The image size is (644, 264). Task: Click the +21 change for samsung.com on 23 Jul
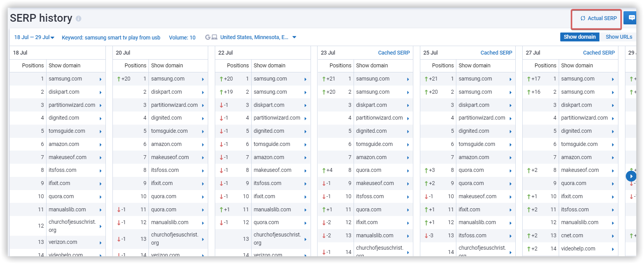[328, 79]
